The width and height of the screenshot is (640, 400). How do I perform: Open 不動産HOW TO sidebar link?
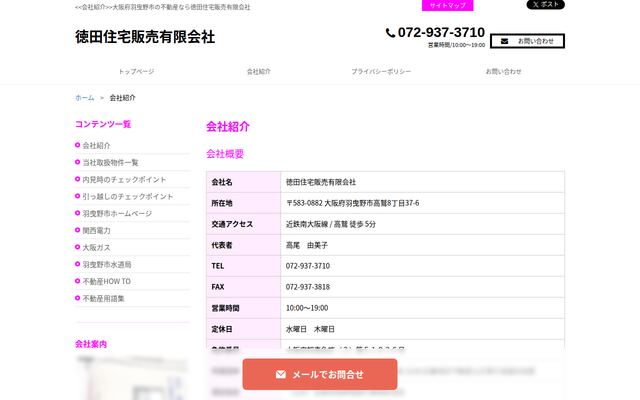[107, 282]
